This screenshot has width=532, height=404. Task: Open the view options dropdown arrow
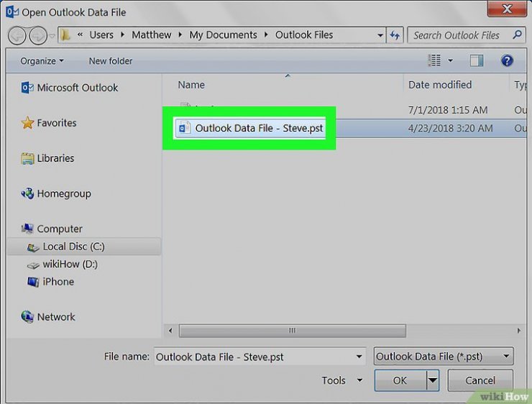click(450, 60)
